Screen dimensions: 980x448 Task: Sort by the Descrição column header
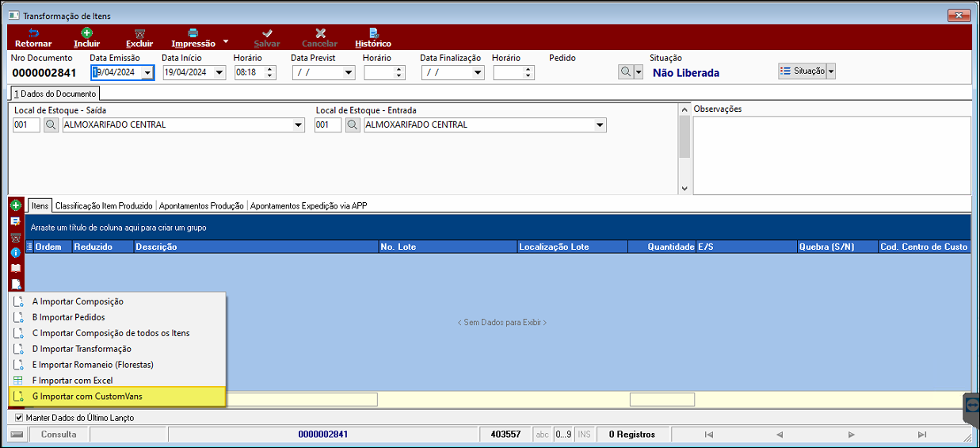(x=256, y=247)
